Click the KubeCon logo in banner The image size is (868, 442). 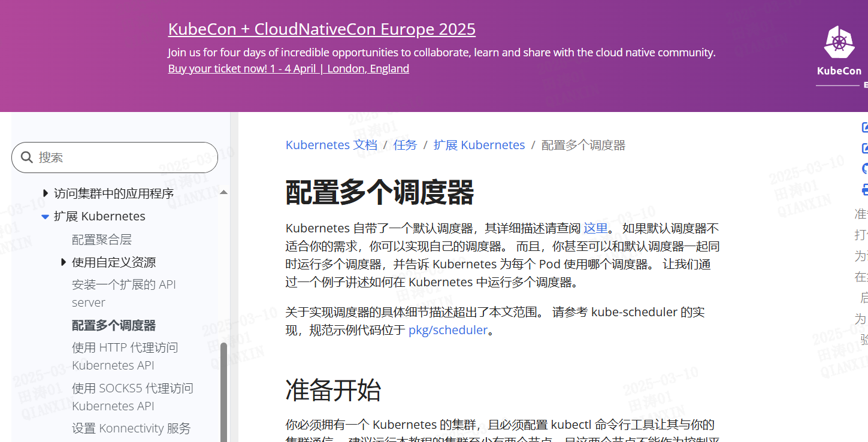click(840, 51)
